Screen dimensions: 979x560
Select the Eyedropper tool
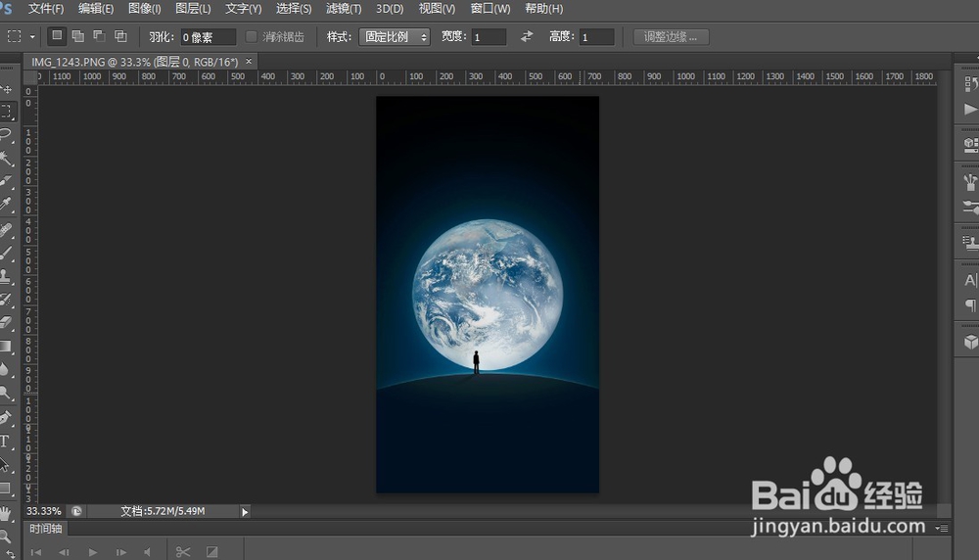(6, 205)
